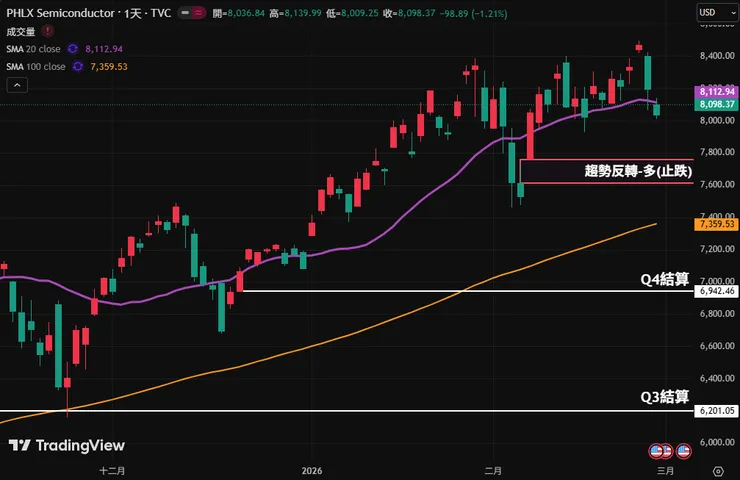The image size is (740, 480).
Task: Select the 6,942.46 horizontal line price label
Action: (x=716, y=291)
